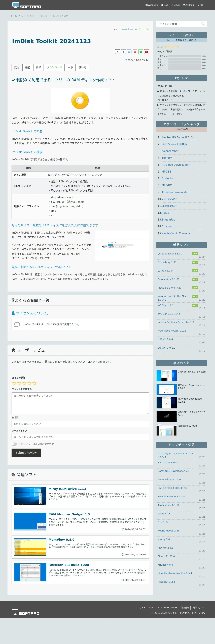
Task: Open the Linux category in header
Action: pyautogui.click(x=175, y=5)
